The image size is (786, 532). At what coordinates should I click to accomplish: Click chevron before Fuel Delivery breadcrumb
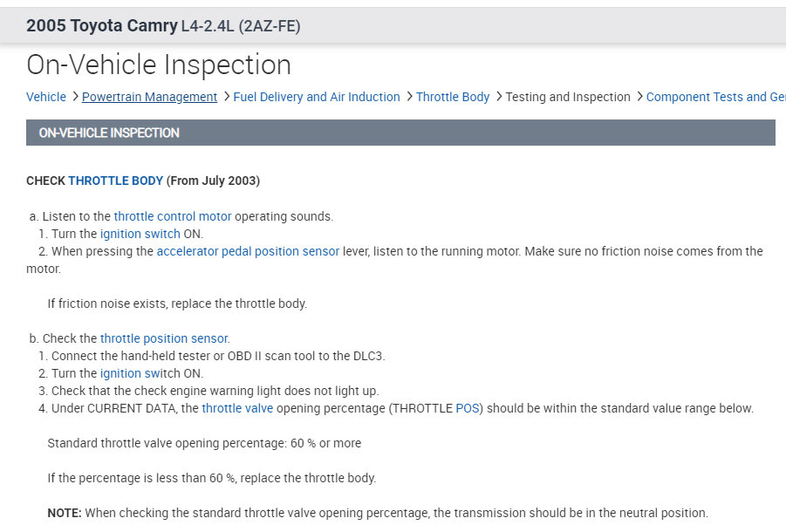(x=226, y=97)
